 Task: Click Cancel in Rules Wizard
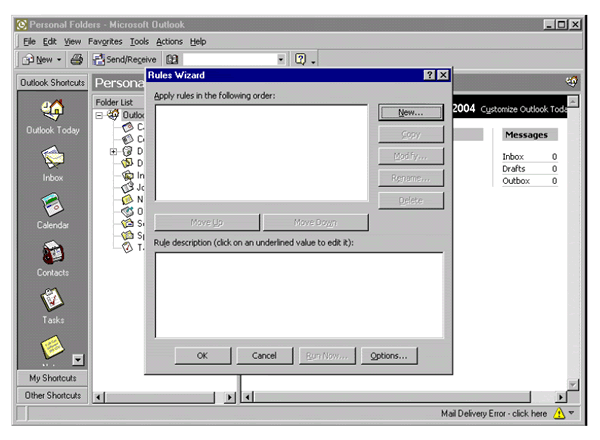click(264, 356)
